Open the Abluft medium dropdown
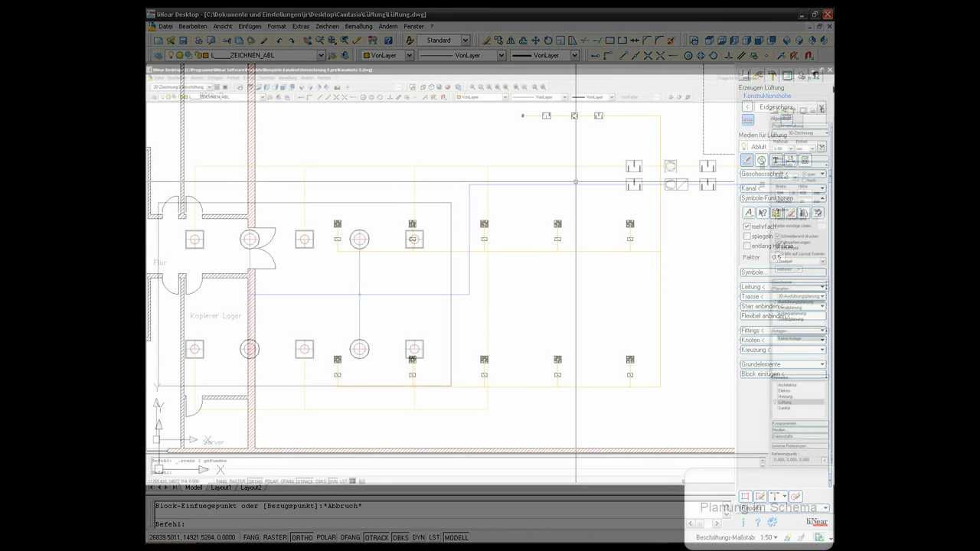Viewport: 980px width, 551px height. click(x=822, y=147)
